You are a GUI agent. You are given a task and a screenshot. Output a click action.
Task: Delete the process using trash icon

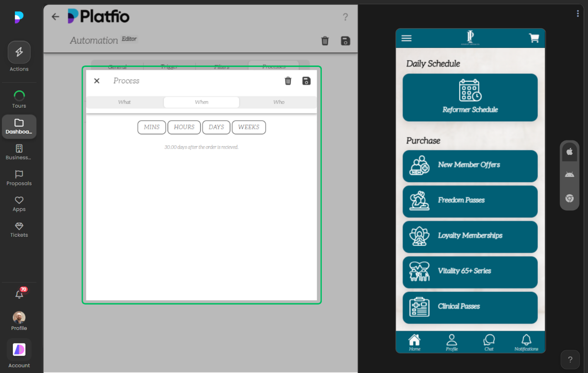click(x=288, y=81)
